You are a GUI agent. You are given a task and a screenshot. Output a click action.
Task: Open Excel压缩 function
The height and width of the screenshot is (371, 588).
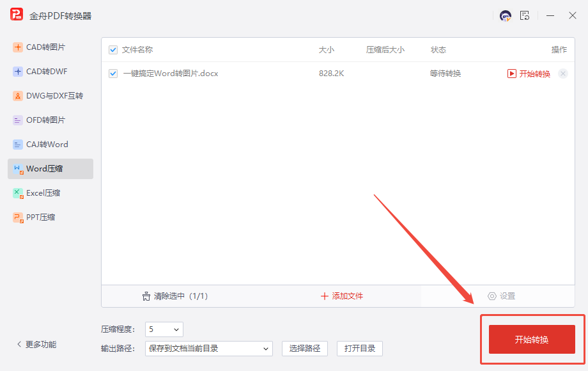[50, 193]
